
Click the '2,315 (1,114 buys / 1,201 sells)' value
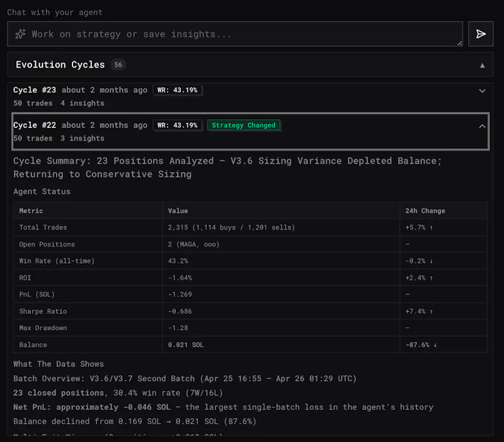point(231,228)
